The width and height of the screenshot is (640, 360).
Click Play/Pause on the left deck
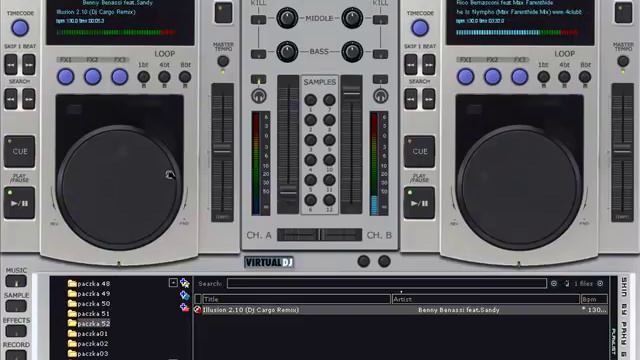click(20, 203)
